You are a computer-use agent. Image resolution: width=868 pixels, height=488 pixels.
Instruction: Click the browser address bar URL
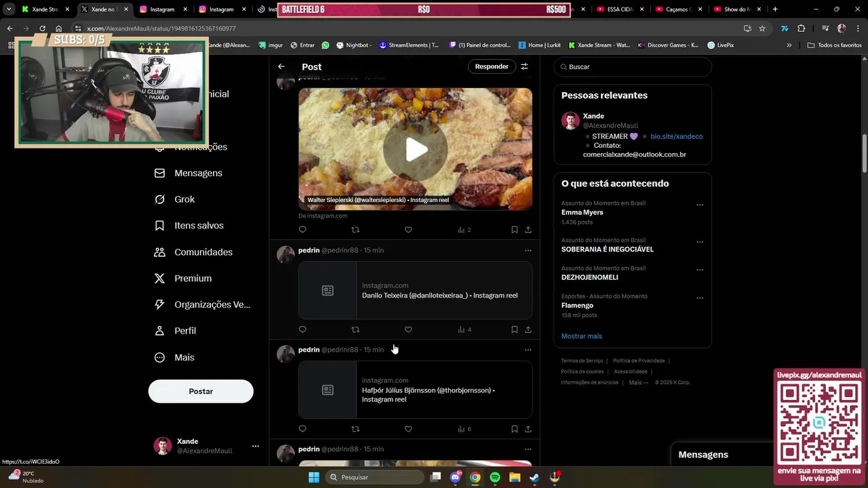[161, 28]
